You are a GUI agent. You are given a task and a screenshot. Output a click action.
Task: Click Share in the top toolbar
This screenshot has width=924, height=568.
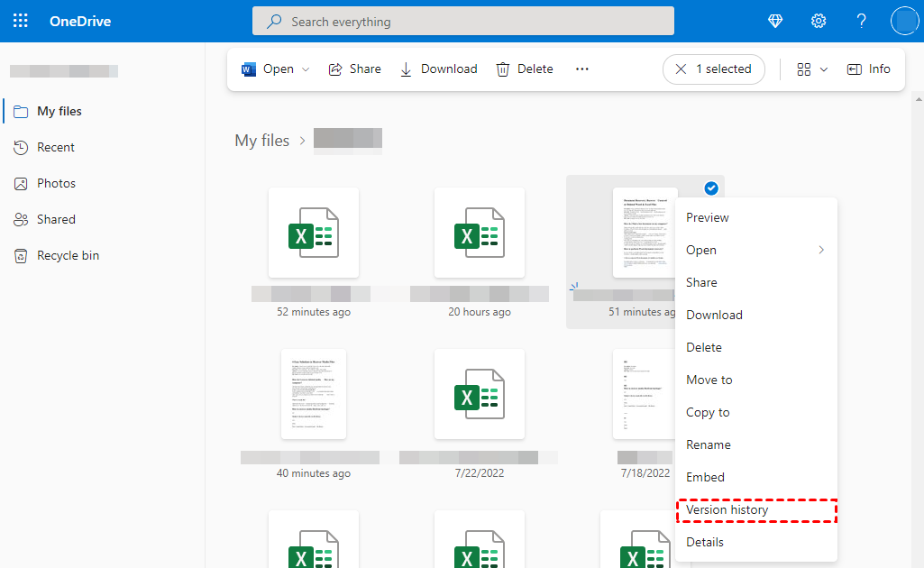355,69
